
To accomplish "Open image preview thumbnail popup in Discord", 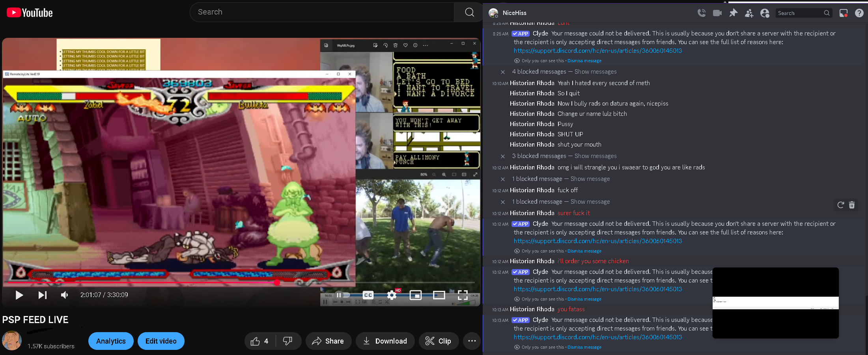I will (775, 303).
